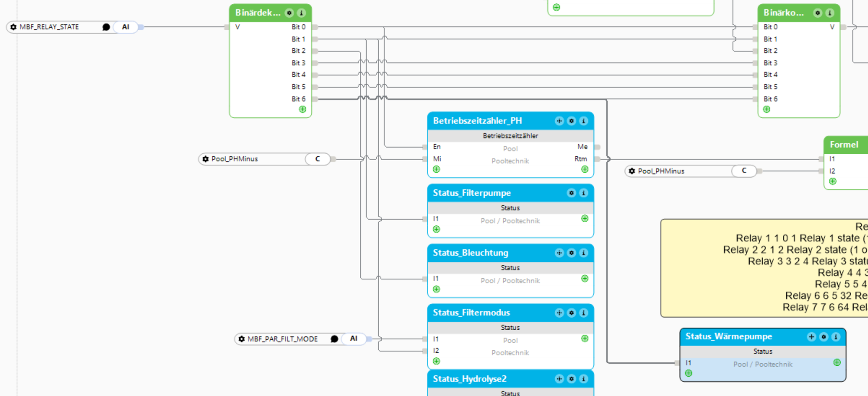Add an input with Binärko... green plus
The image size is (868, 396).
coord(767,110)
